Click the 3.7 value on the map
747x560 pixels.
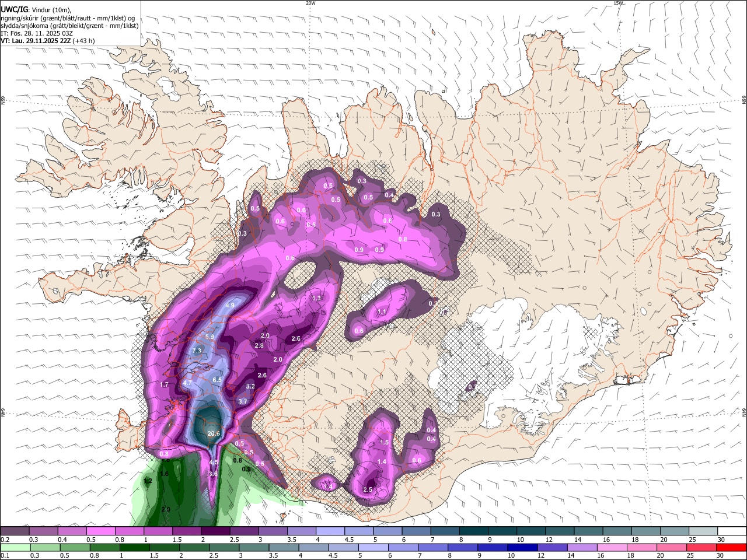coord(243,401)
